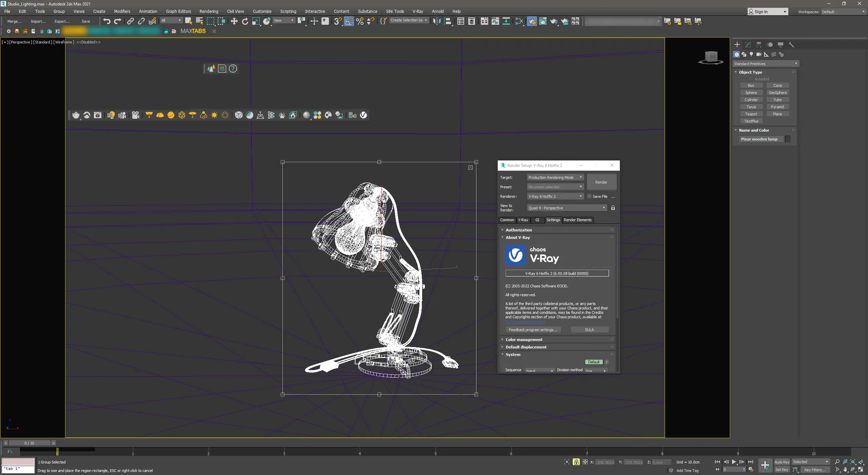Toggle the AutoGrid checkbox
This screenshot has width=868, height=475.
pyautogui.click(x=751, y=79)
